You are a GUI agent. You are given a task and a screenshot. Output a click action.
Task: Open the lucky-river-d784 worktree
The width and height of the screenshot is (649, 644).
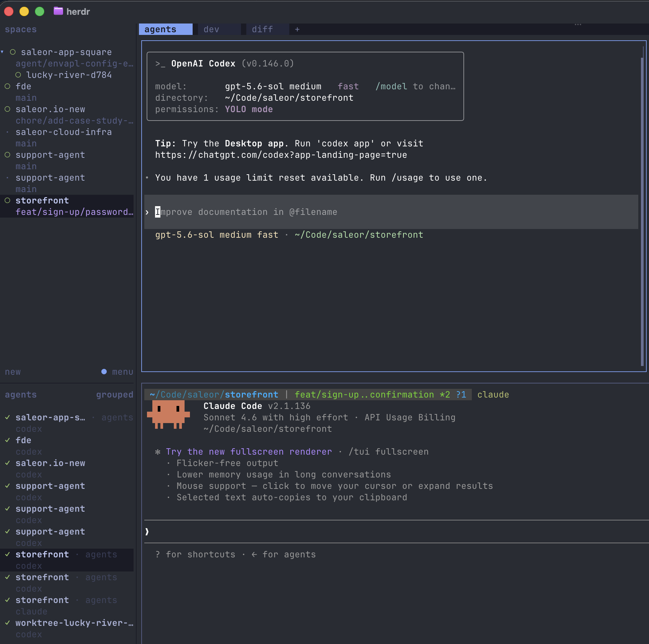[x=69, y=75]
